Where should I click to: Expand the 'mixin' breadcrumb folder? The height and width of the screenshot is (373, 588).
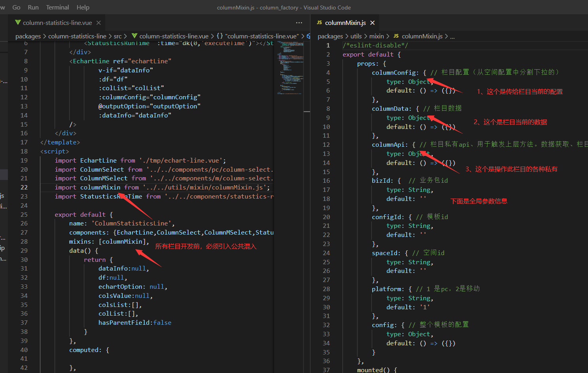pos(376,36)
